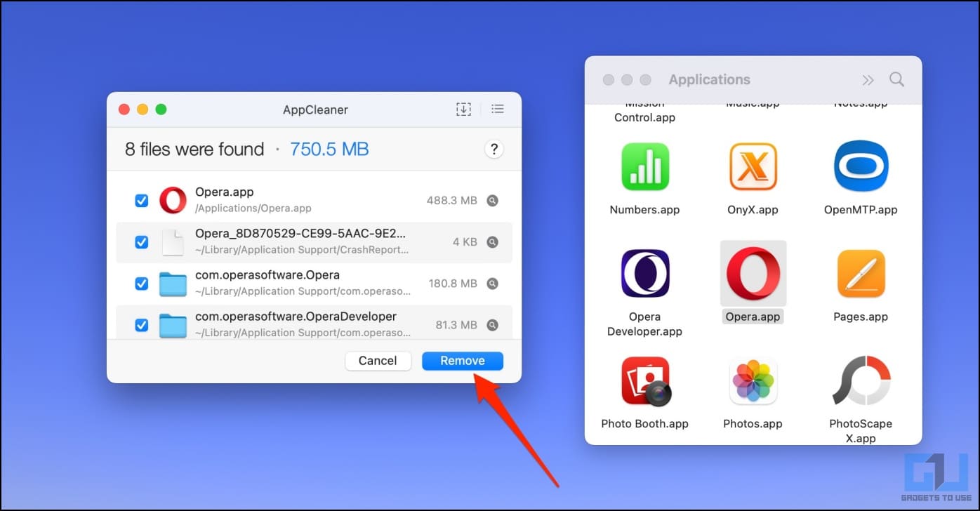Click the '8 files were found' text

click(x=194, y=149)
